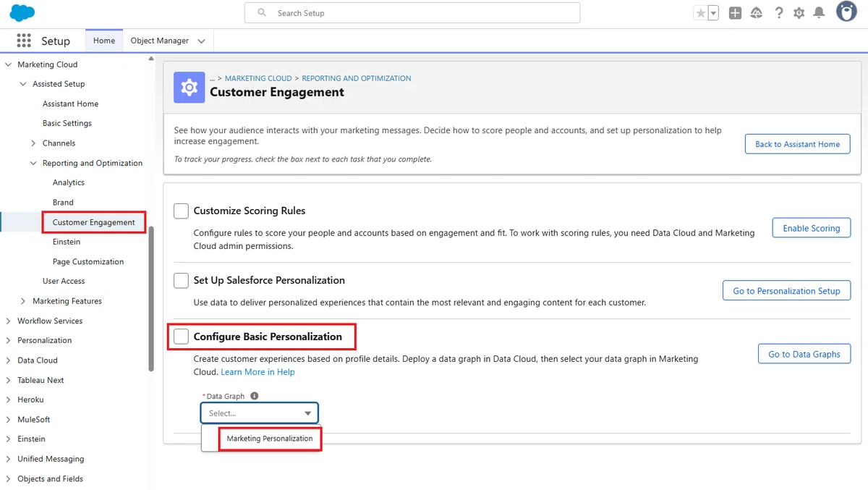Click the magnifier icon in Search Setup
The width and height of the screenshot is (868, 490).
[262, 13]
